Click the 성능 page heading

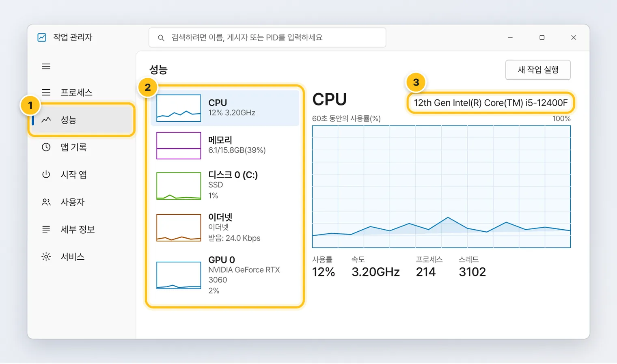158,70
